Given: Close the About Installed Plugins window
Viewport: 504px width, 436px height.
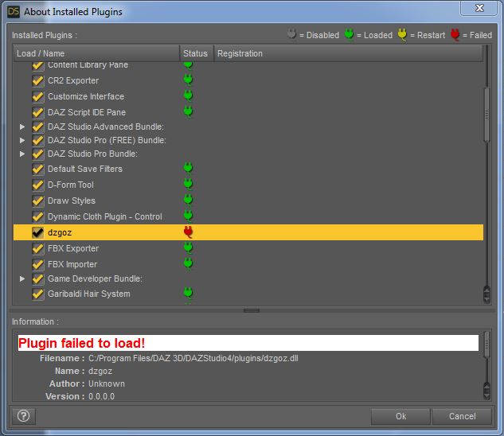Looking at the screenshot, I should pos(479,8).
